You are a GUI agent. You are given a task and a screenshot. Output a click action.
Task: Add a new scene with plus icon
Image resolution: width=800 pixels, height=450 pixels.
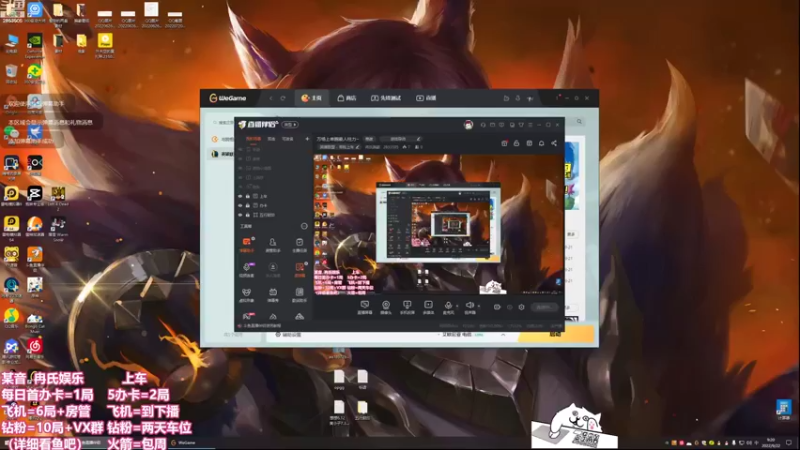pos(307,139)
